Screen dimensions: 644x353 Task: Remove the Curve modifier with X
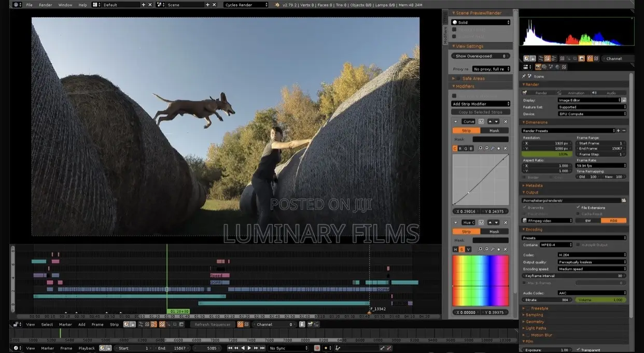(x=506, y=121)
